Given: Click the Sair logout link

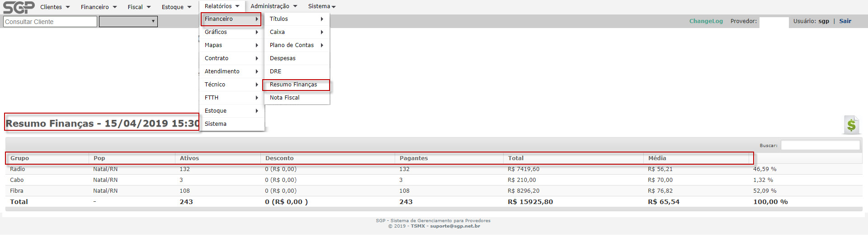Looking at the screenshot, I should pos(845,21).
